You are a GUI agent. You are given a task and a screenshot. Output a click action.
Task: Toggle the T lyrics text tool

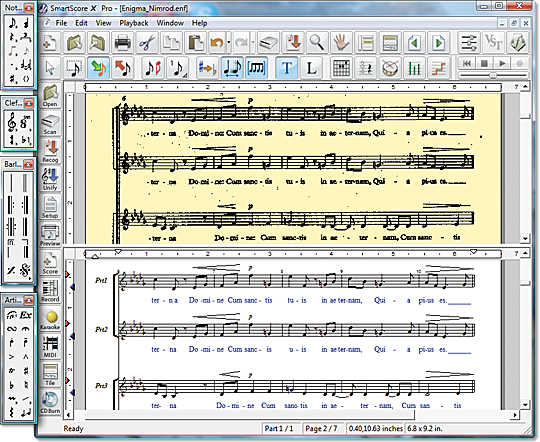click(x=287, y=68)
